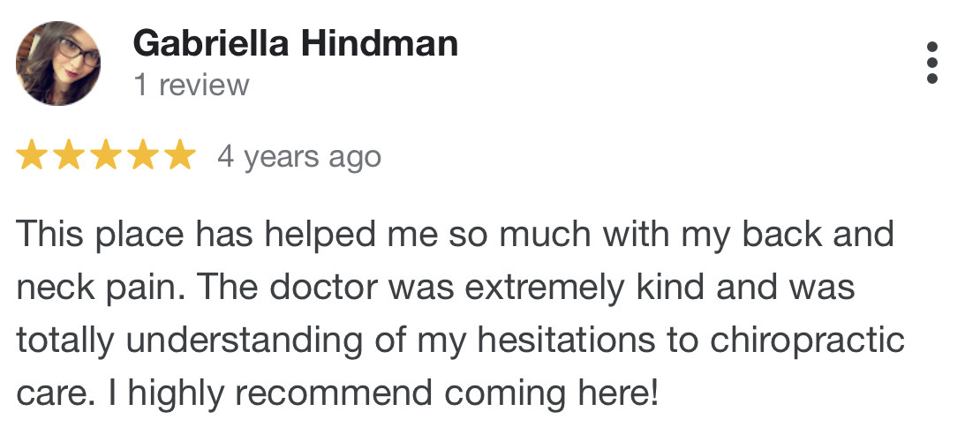Open the Gabriella Hindman reviewer name link
Screen dimensions: 980x434
[x=295, y=42]
